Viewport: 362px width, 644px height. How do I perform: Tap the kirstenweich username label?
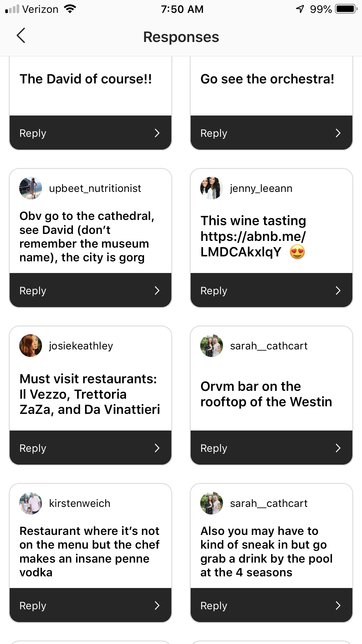(80, 503)
